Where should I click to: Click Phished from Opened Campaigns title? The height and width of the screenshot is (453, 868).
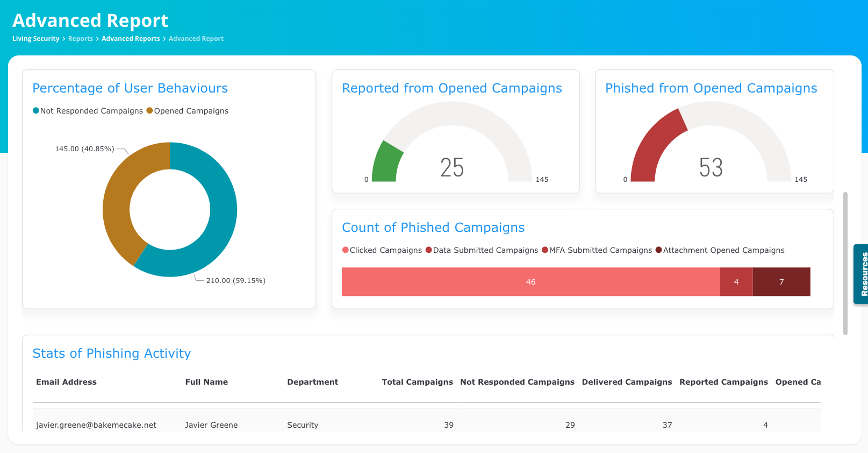pyautogui.click(x=711, y=88)
